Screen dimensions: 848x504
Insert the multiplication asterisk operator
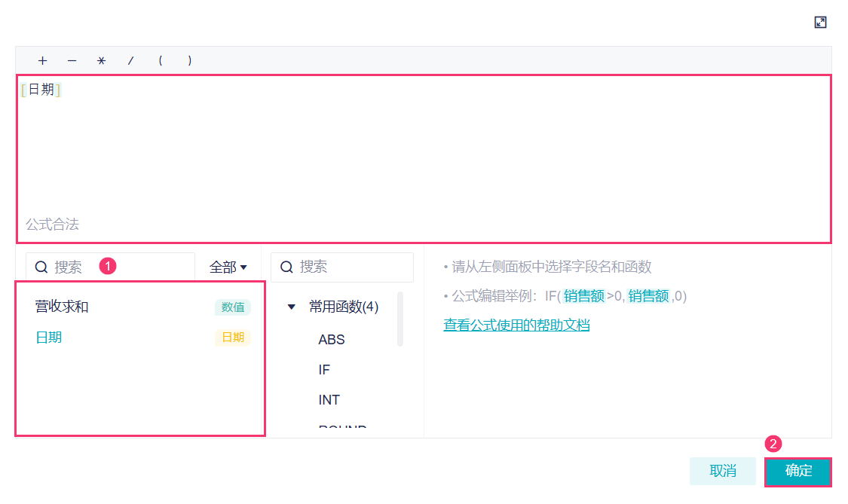pos(101,60)
